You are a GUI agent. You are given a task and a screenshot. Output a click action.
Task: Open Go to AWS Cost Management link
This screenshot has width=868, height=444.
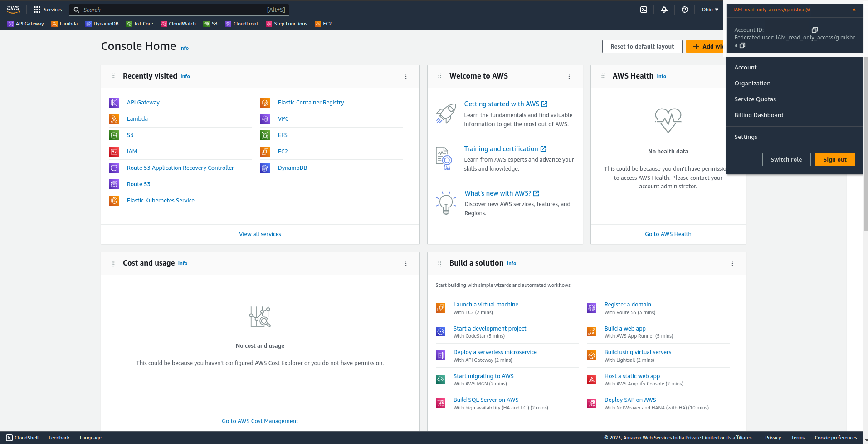tap(260, 421)
